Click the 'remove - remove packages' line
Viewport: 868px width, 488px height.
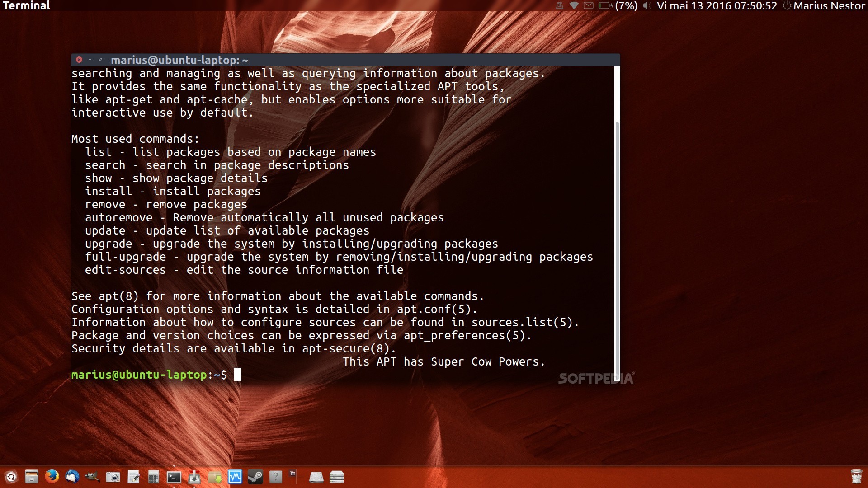pos(166,204)
